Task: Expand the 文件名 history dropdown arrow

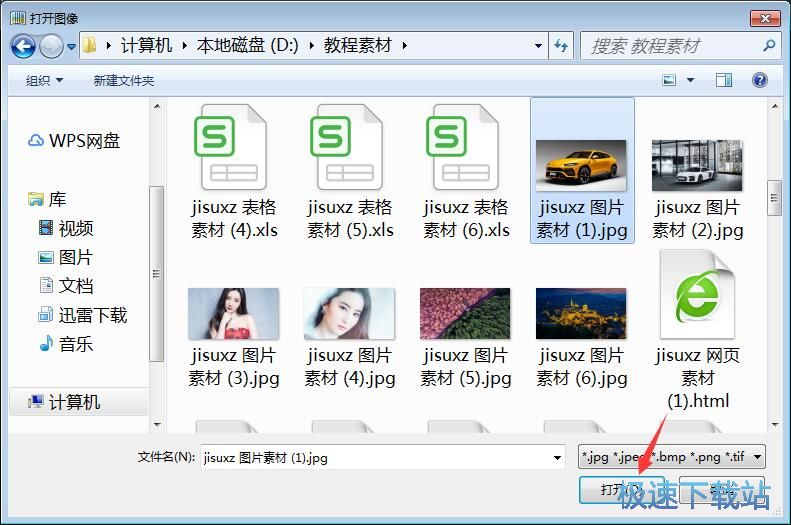Action: click(x=557, y=458)
